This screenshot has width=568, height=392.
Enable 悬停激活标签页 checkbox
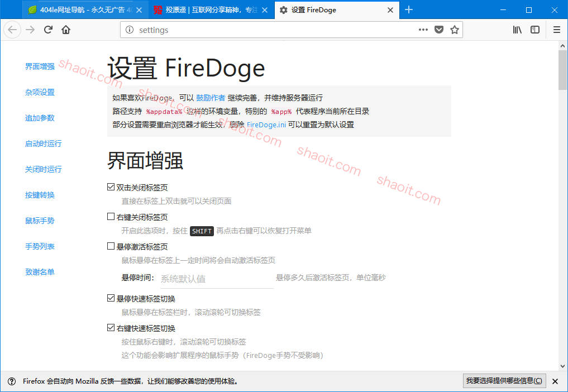[111, 246]
